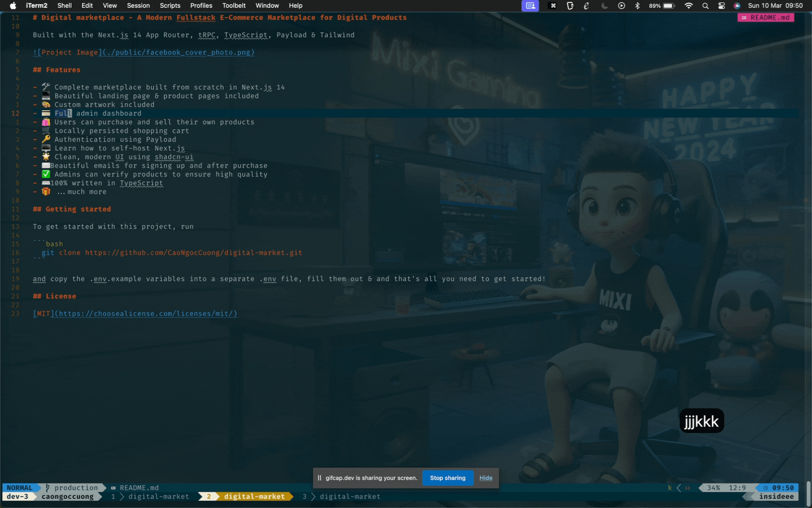Click the 12:9 cursor position indicator

pyautogui.click(x=737, y=488)
